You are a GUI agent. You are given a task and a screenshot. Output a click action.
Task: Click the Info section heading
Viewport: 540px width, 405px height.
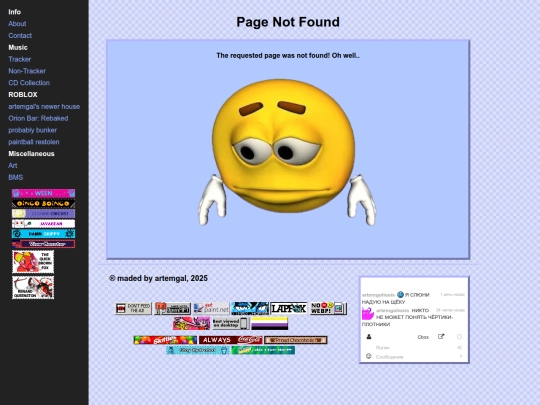(14, 12)
